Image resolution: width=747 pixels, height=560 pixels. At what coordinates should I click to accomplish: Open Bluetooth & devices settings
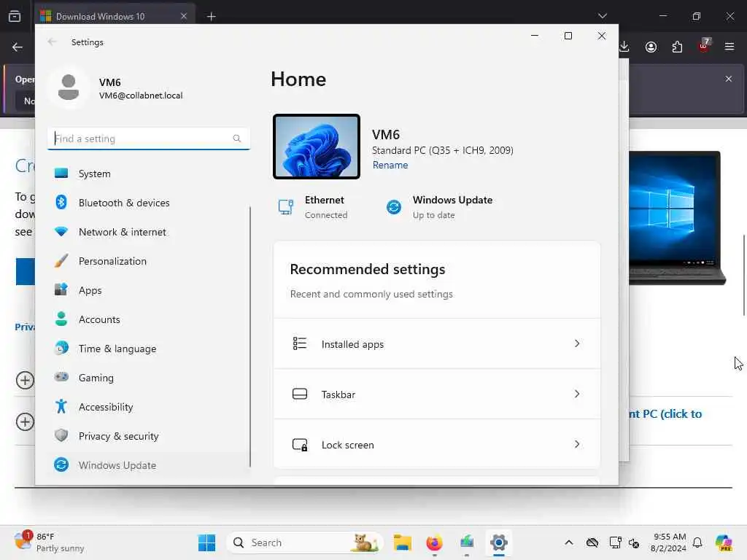click(x=149, y=203)
